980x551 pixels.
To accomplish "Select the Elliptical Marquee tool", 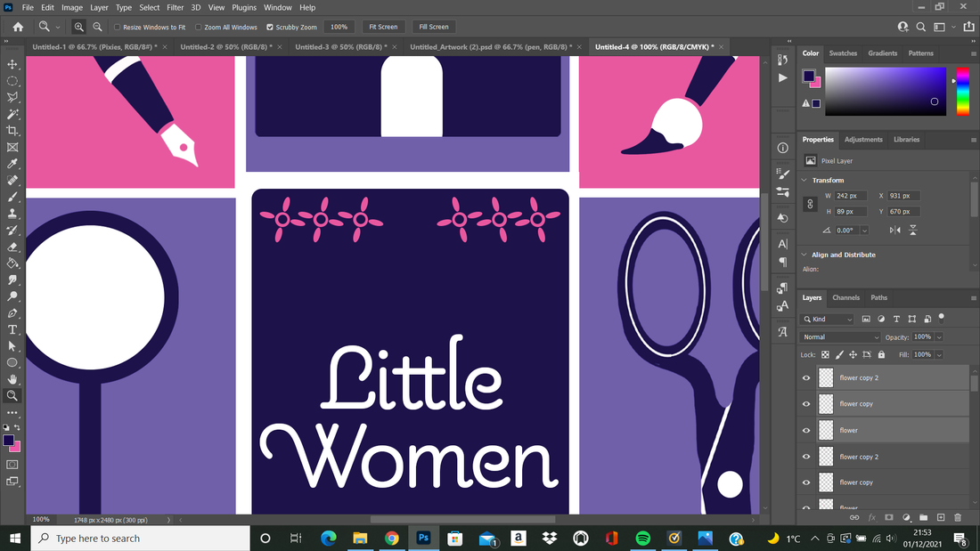I will 12,81.
